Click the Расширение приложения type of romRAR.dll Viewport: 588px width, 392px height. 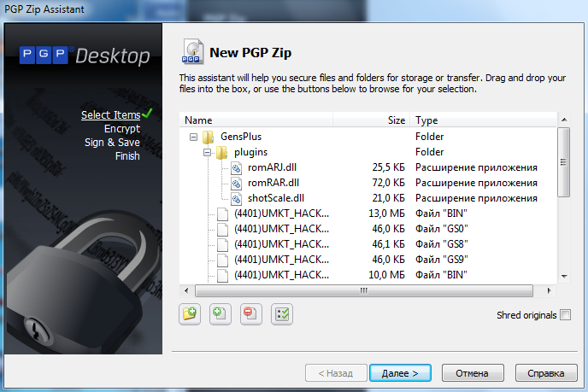(476, 183)
